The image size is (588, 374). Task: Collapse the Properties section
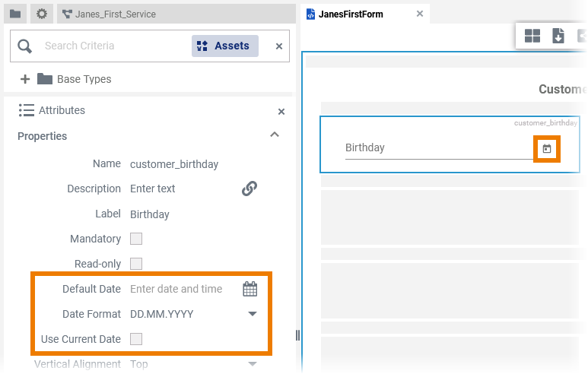point(275,135)
